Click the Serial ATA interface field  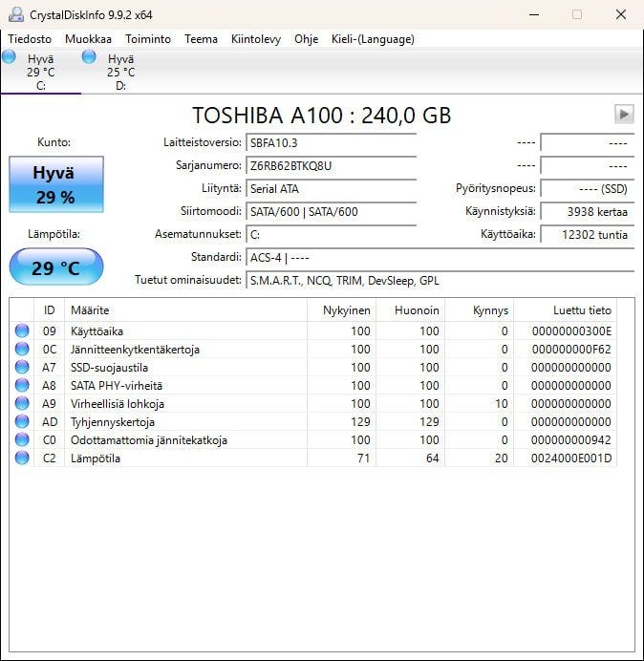click(332, 188)
